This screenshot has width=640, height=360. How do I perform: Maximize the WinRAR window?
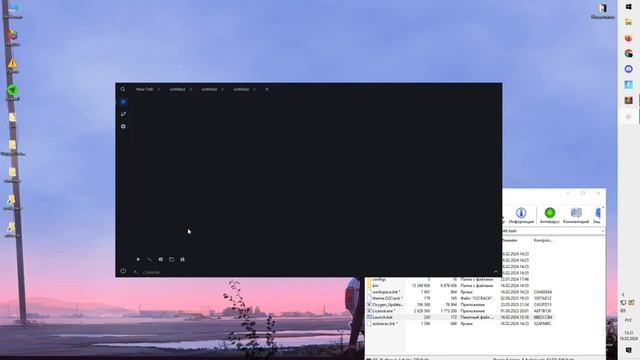[583, 193]
